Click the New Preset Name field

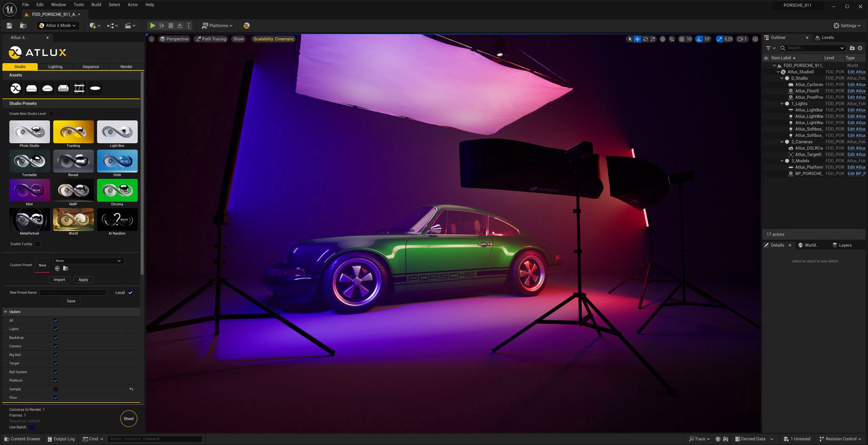[x=73, y=292]
